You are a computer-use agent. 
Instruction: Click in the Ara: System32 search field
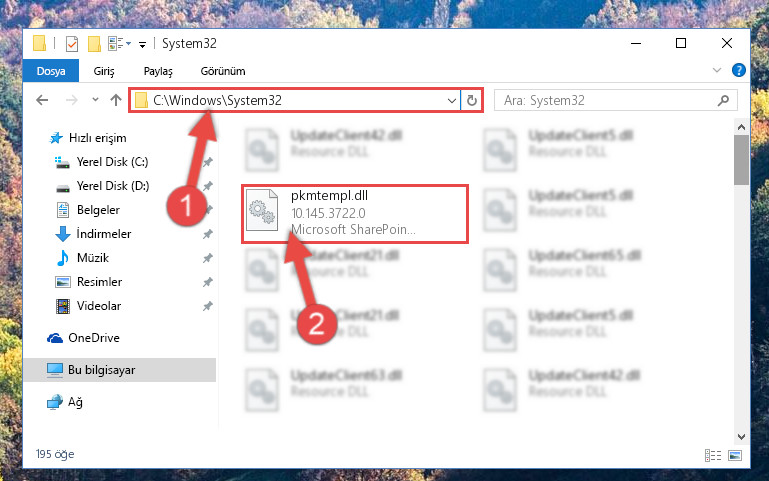coord(608,101)
